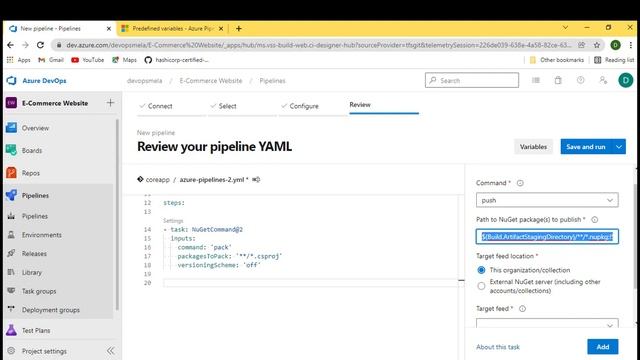
Task: Go back in the browser
Action: point(10,45)
